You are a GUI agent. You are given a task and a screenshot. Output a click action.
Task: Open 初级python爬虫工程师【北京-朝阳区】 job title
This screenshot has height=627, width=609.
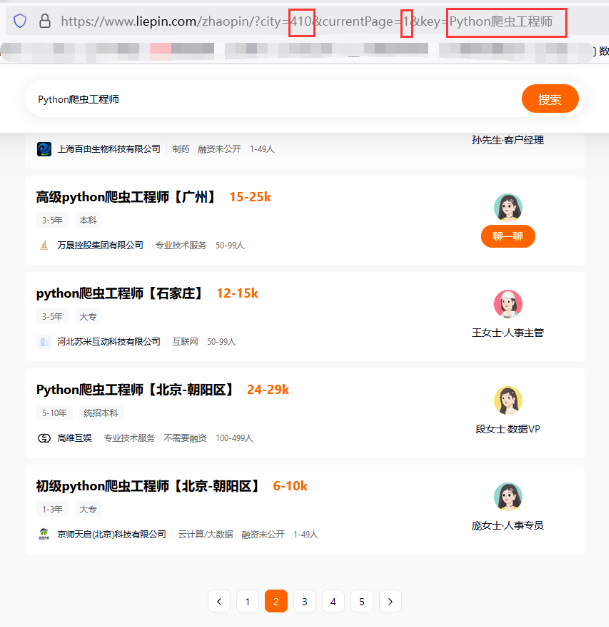coord(148,486)
